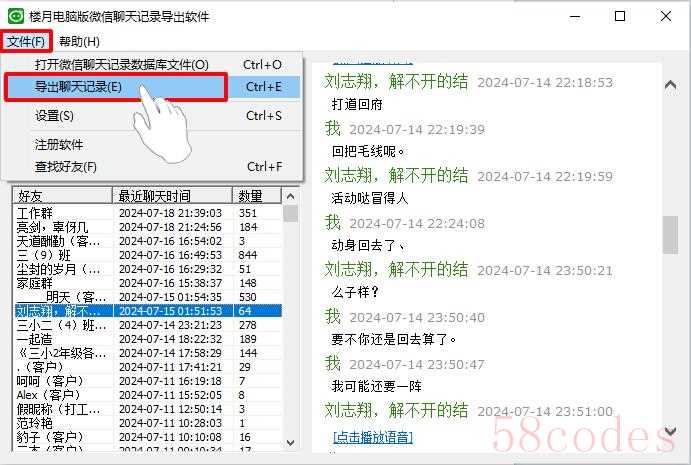Image resolution: width=691 pixels, height=465 pixels.
Task: Sort by the 数量 column header
Action: coord(257,195)
